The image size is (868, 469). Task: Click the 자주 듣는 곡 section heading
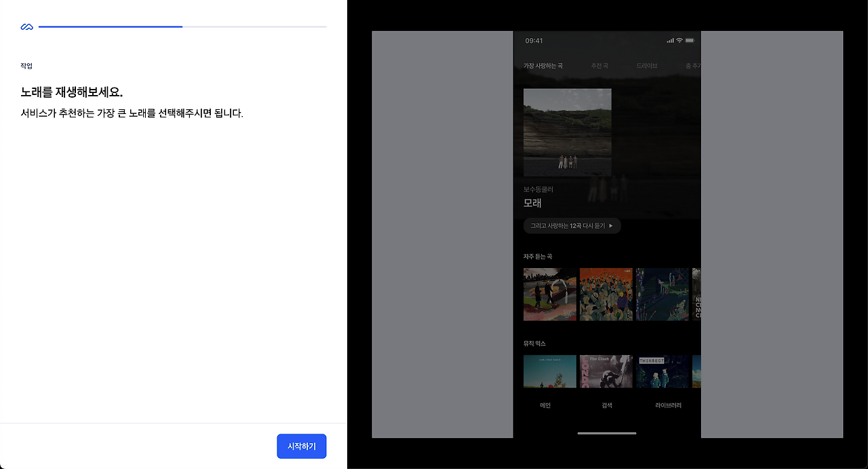[x=538, y=256]
